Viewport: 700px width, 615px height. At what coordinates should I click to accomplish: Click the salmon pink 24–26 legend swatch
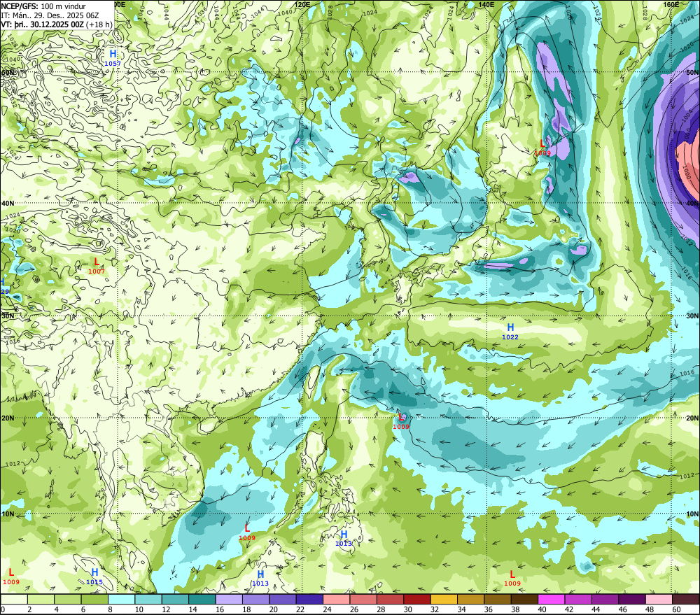click(337, 599)
